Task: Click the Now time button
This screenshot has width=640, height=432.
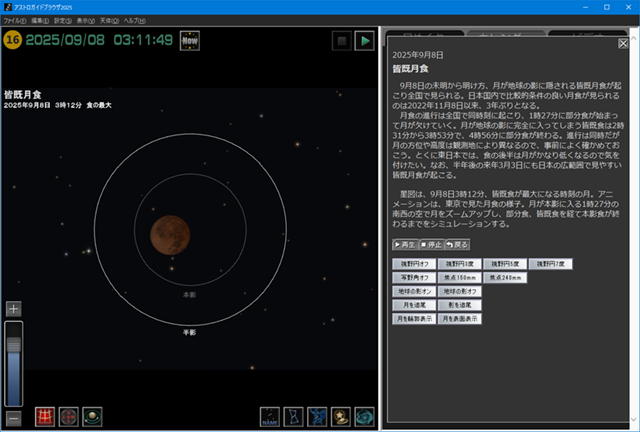Action: pos(189,41)
